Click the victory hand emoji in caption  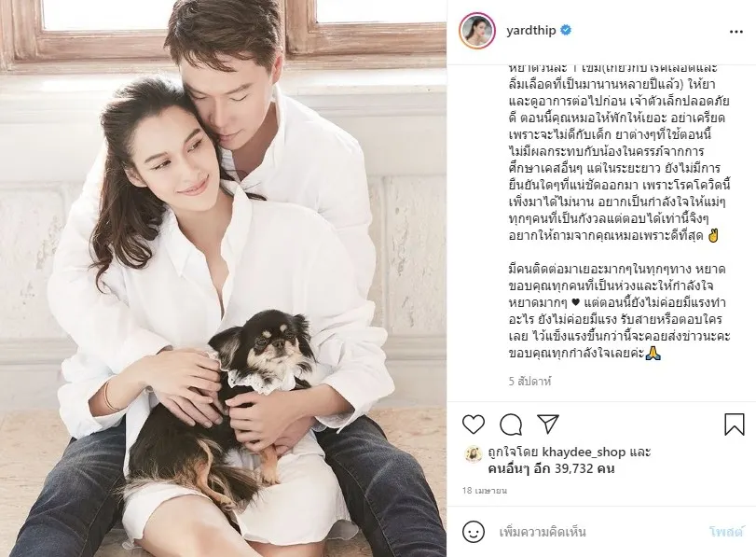pyautogui.click(x=712, y=236)
